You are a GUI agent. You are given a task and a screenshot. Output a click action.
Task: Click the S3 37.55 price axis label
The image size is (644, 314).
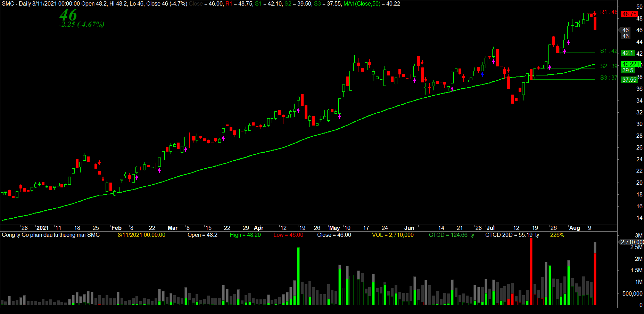629,80
